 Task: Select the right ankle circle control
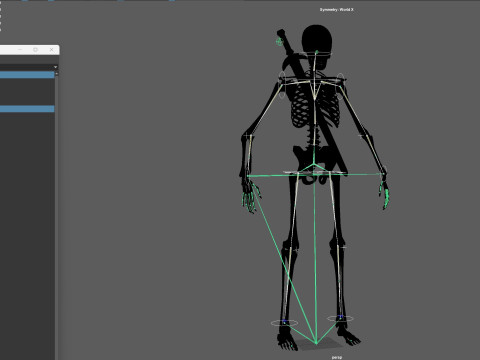coord(340,318)
